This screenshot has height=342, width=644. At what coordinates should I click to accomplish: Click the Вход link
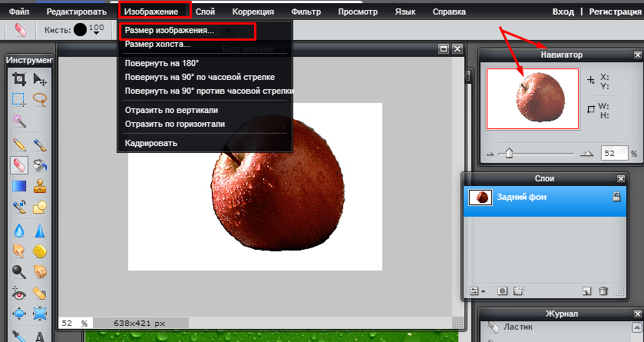(x=563, y=12)
